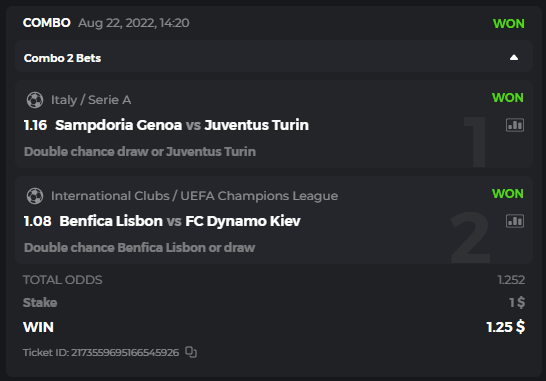546x381 pixels.
Task: Open statistics for Benfica Lisbon match
Action: (515, 221)
